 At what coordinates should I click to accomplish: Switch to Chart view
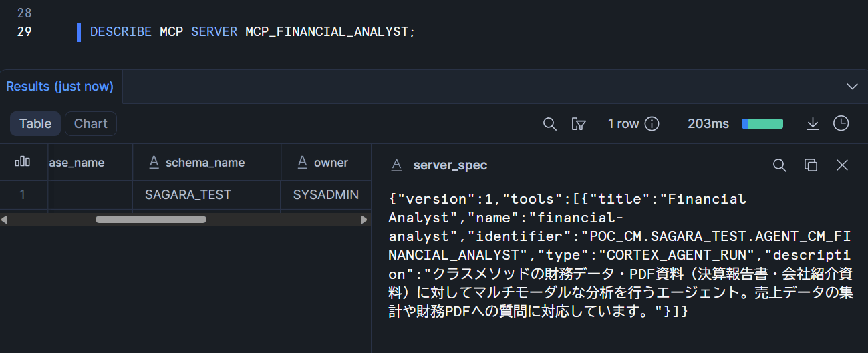(x=91, y=124)
